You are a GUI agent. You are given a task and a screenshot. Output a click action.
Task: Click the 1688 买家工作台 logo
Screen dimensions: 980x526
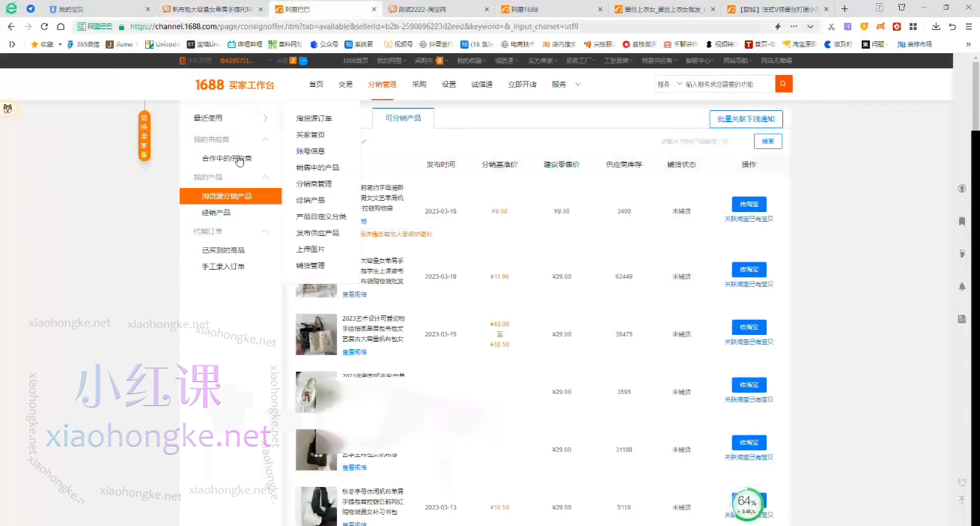coord(234,85)
